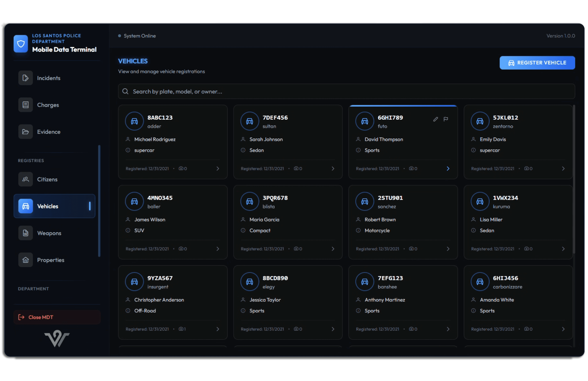Click the car icon of 9YZA567
This screenshot has width=588, height=381.
(x=134, y=282)
